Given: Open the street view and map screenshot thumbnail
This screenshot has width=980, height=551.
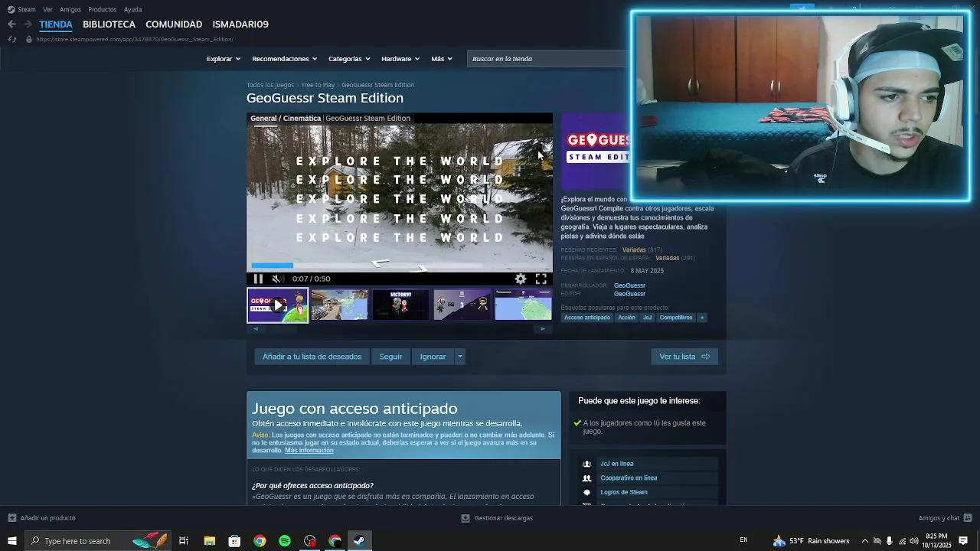Looking at the screenshot, I should click(x=339, y=305).
